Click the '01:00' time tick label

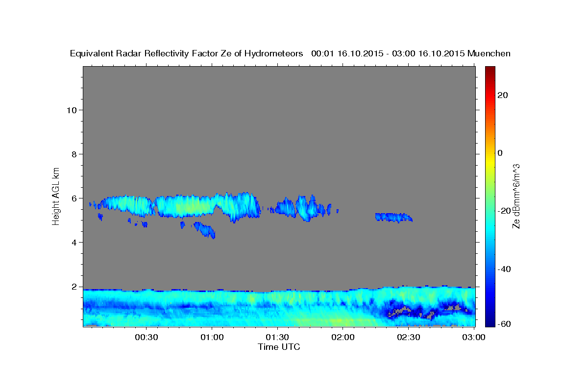211,337
